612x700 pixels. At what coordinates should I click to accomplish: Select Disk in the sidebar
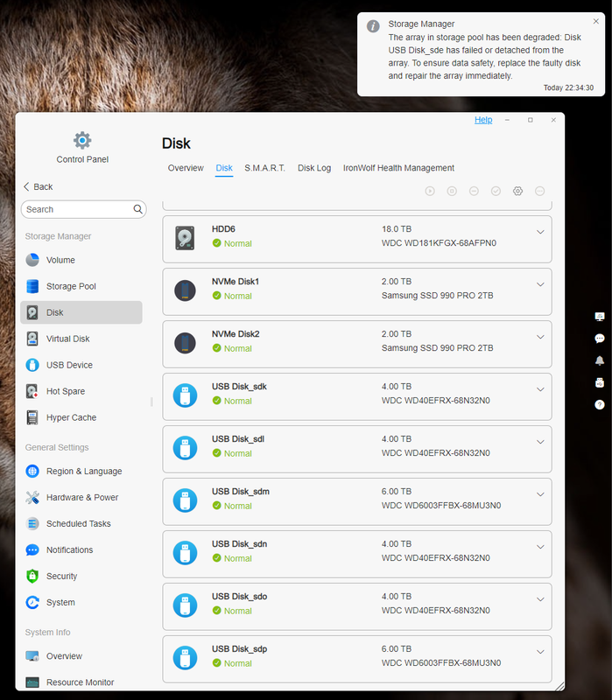pyautogui.click(x=81, y=312)
